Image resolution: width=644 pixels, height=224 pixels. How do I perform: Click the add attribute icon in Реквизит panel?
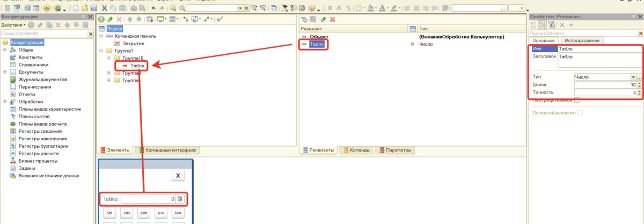[x=304, y=19]
